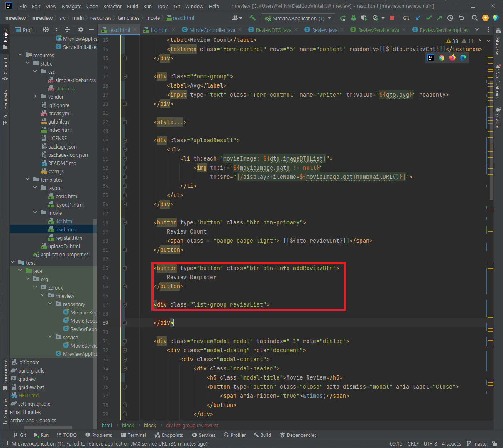This screenshot has width=503, height=448.
Task: Click the orange IDE update icon
Action: click(486, 18)
